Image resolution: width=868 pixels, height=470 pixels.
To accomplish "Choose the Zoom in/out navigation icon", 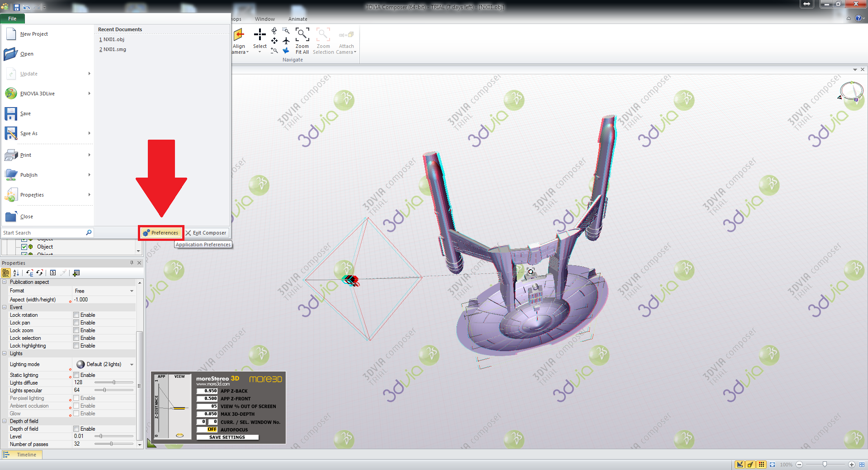I will [x=274, y=51].
